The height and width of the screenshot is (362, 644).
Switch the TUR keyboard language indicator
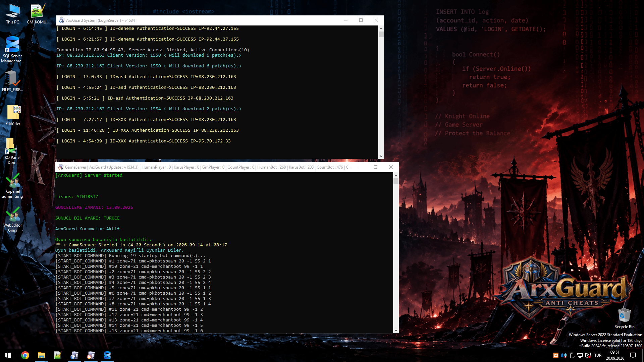coord(598,355)
